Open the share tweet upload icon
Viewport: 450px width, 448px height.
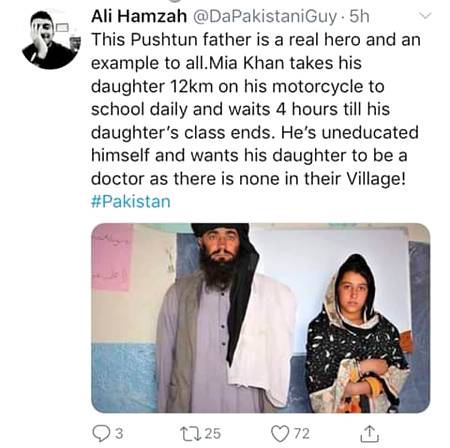pyautogui.click(x=370, y=433)
